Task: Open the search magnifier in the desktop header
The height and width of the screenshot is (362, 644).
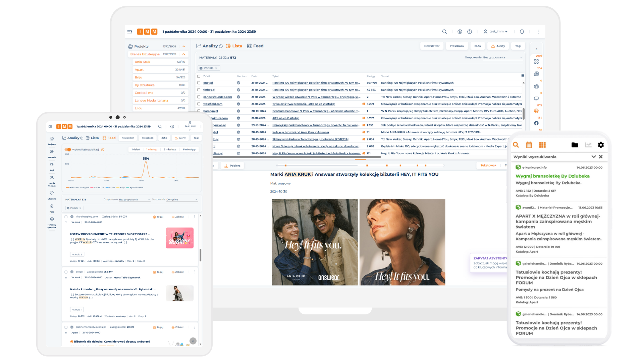Action: point(444,32)
